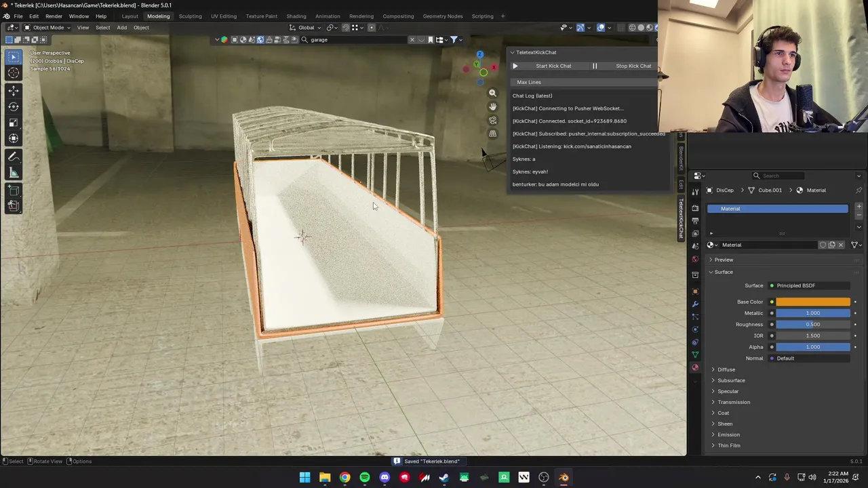Viewport: 868px width, 488px height.
Task: Select the Measure tool
Action: [x=14, y=173]
